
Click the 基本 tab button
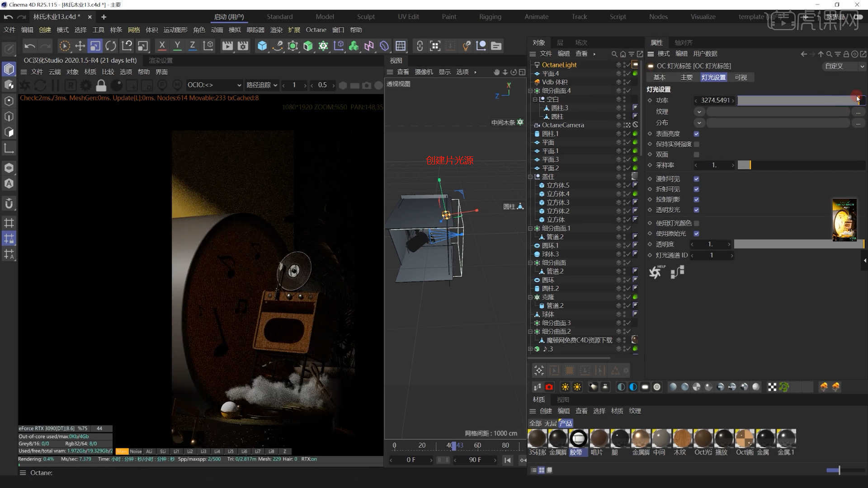tap(660, 77)
